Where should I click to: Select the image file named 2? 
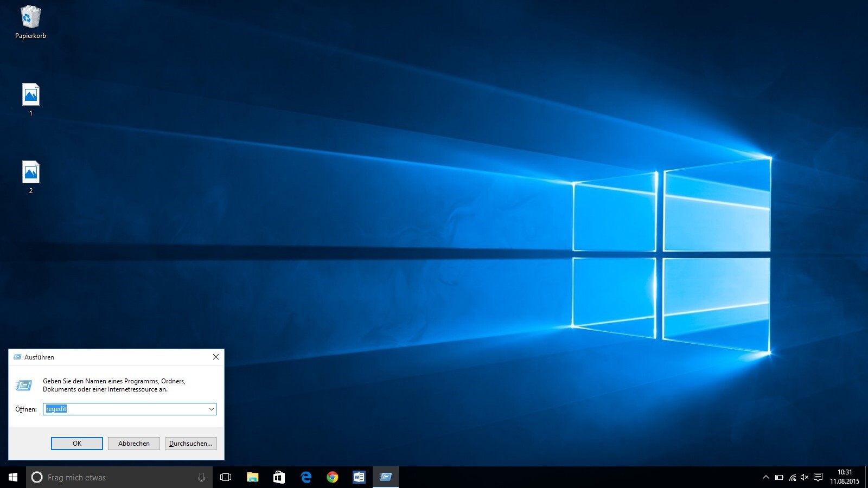[31, 172]
